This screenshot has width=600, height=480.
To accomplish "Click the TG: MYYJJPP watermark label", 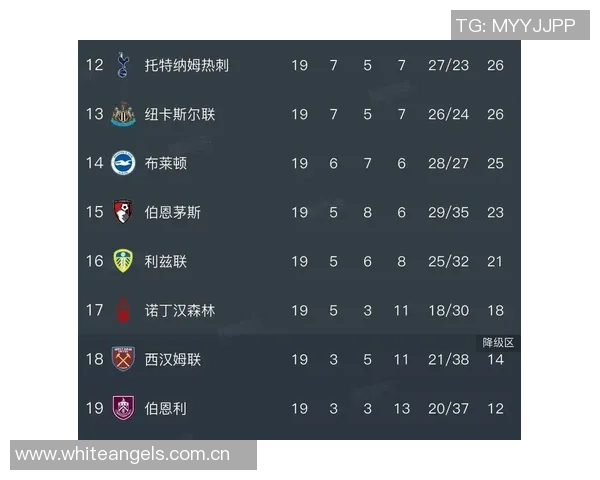I will pos(515,26).
